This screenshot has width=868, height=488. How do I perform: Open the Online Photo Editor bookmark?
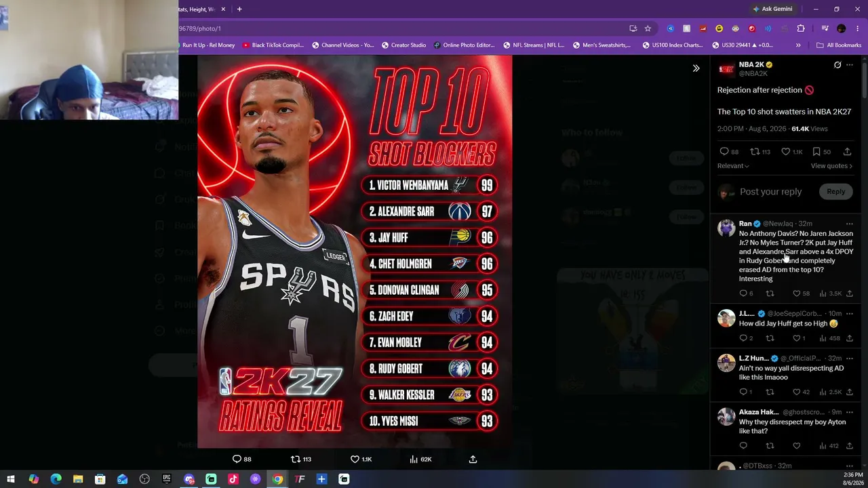click(464, 45)
